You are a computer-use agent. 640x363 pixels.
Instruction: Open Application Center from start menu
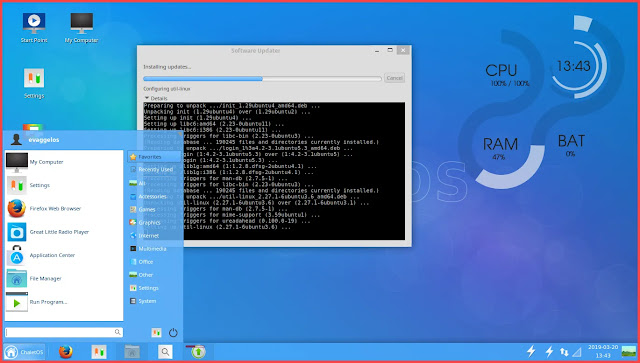(64, 255)
